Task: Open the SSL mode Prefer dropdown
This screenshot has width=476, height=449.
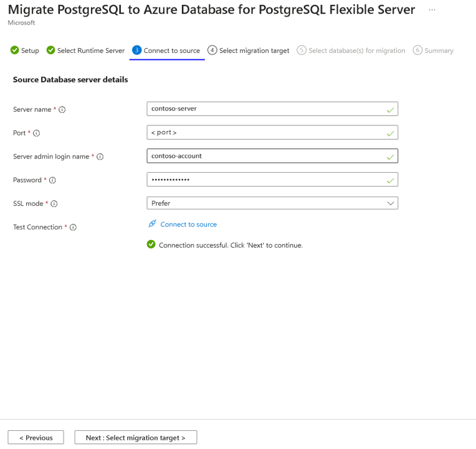Action: click(x=272, y=203)
